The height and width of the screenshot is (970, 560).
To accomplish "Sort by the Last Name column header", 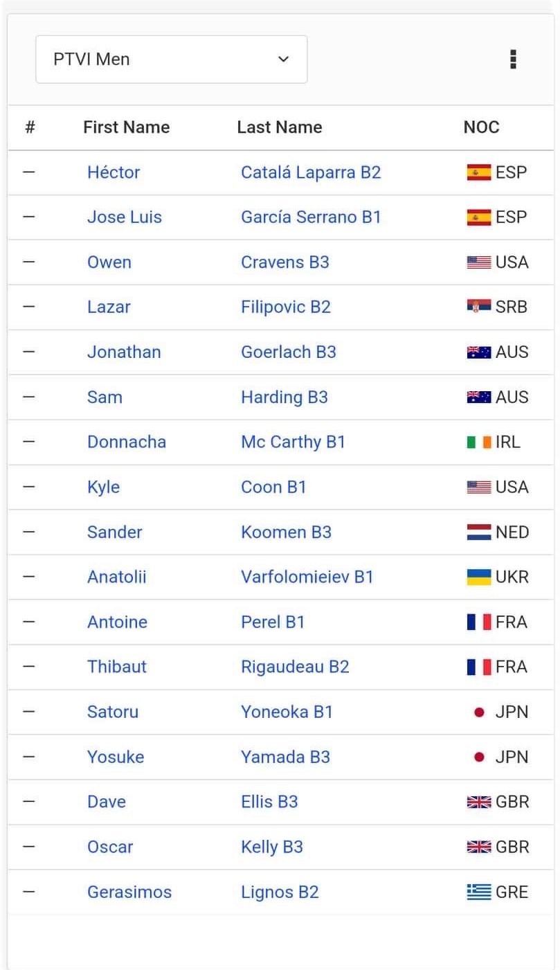I will tap(280, 127).
